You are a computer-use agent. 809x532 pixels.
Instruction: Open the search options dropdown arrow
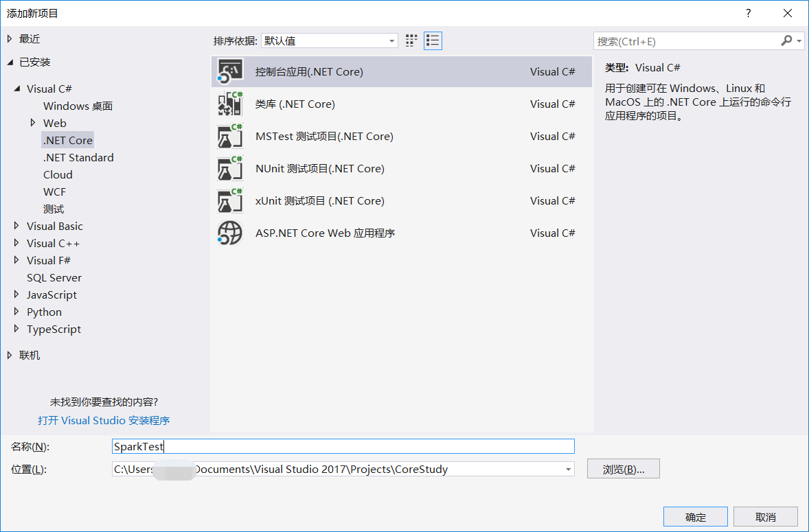click(799, 41)
